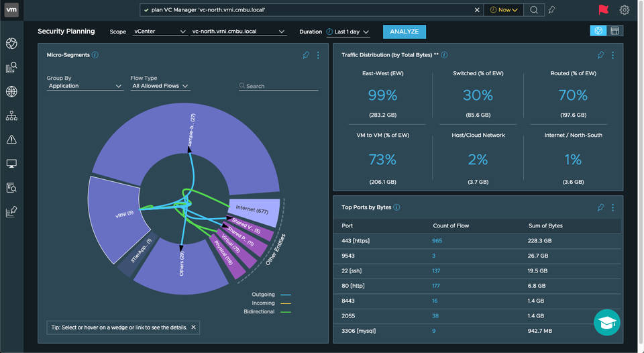Pin the Top Ports by Bytes widget
The width and height of the screenshot is (644, 353).
tap(600, 207)
